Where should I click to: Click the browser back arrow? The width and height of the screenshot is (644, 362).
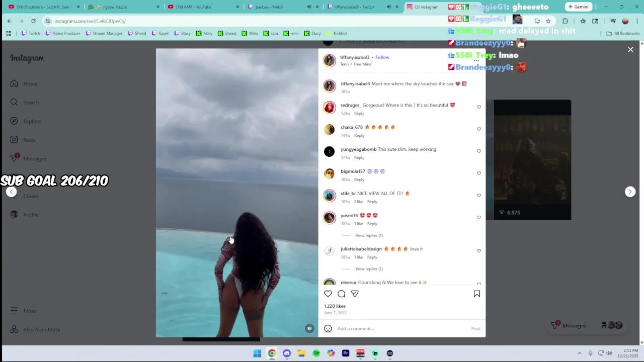(x=9, y=21)
